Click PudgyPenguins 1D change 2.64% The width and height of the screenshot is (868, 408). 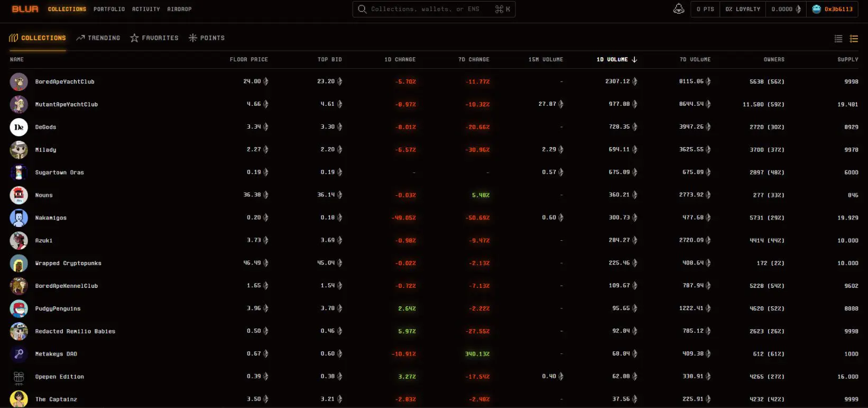pos(407,309)
